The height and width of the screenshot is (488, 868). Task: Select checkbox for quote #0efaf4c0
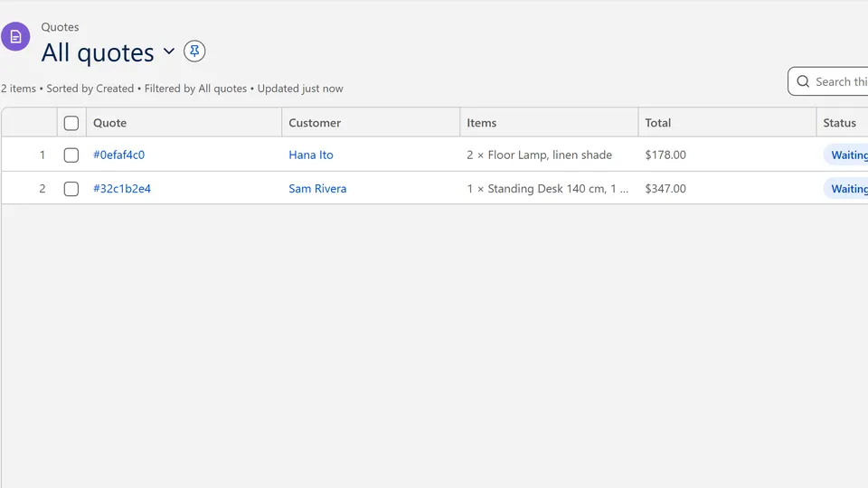(71, 155)
